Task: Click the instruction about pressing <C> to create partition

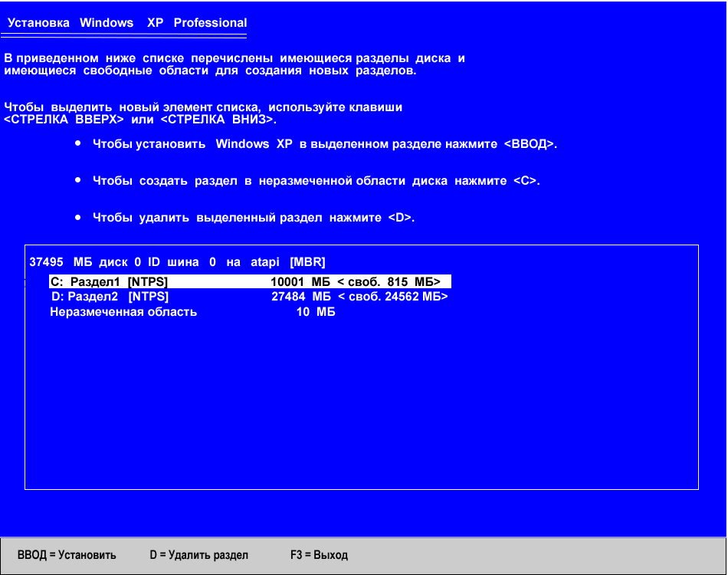Action: point(316,181)
